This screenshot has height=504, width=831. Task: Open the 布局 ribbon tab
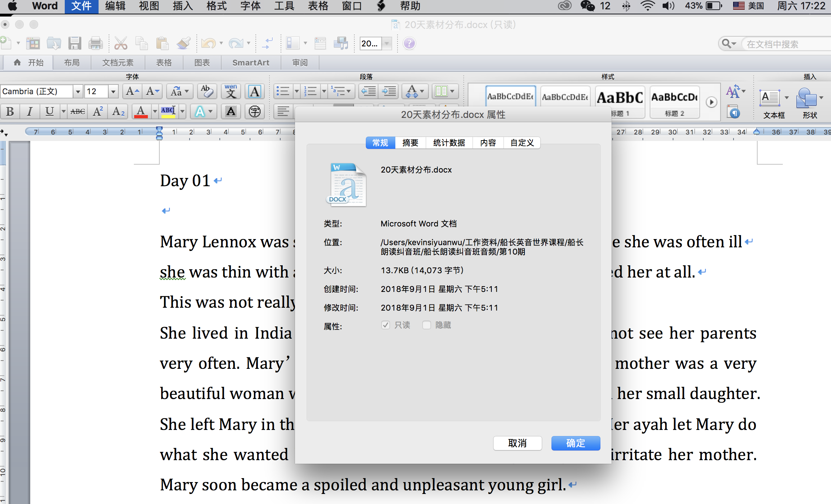click(72, 63)
